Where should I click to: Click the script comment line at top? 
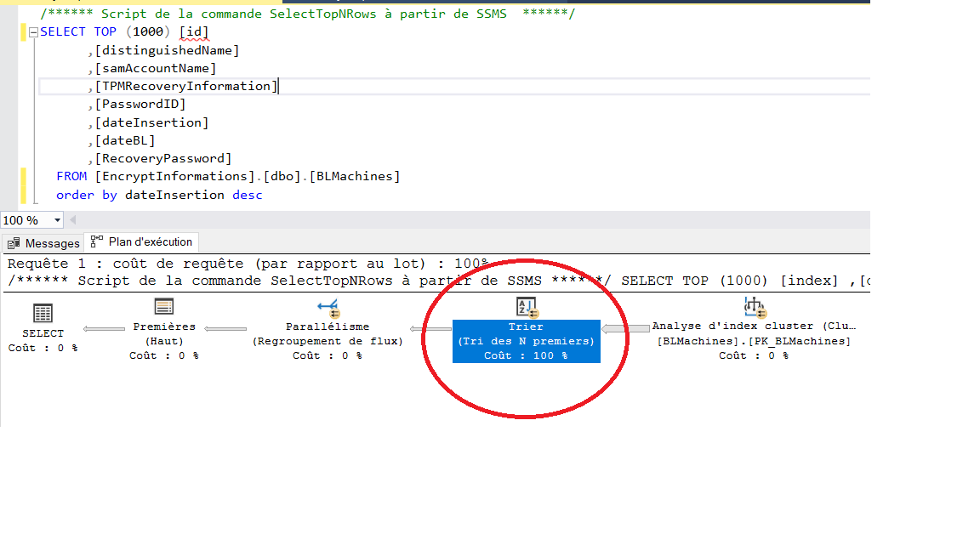coord(307,14)
